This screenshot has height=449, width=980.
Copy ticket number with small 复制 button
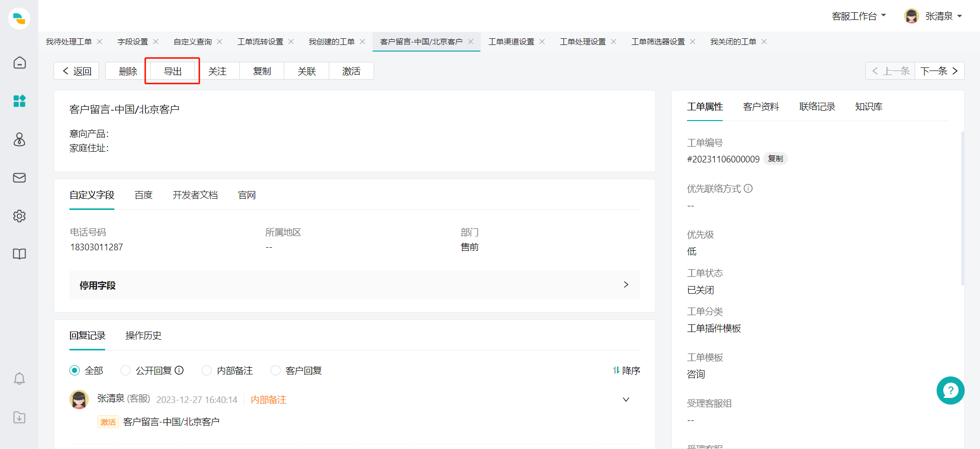pyautogui.click(x=775, y=159)
